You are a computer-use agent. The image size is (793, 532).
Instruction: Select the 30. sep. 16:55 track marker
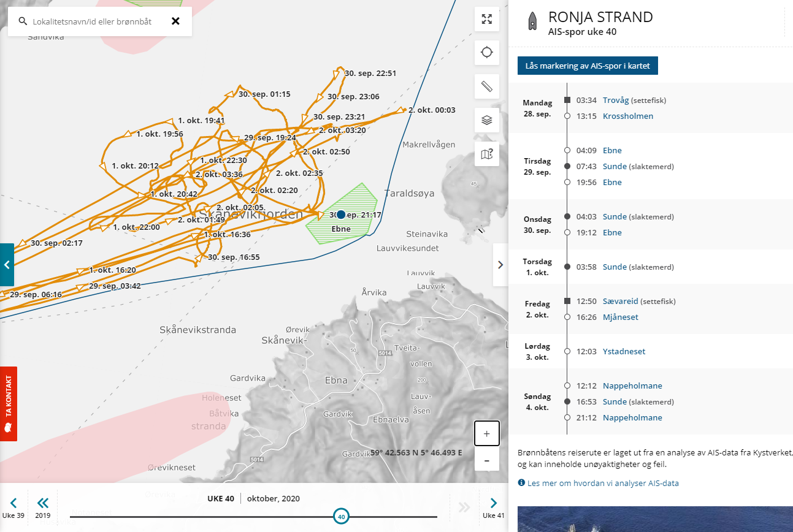tap(199, 259)
